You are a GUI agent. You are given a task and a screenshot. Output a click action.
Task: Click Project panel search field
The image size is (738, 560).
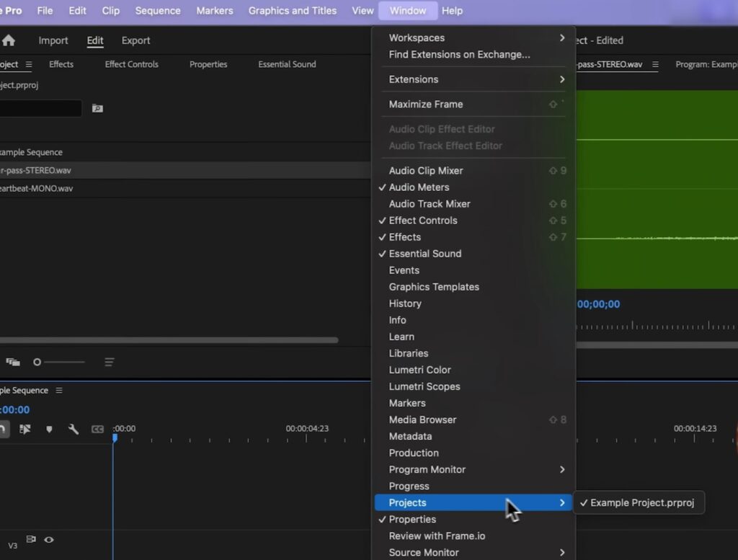[x=41, y=109]
